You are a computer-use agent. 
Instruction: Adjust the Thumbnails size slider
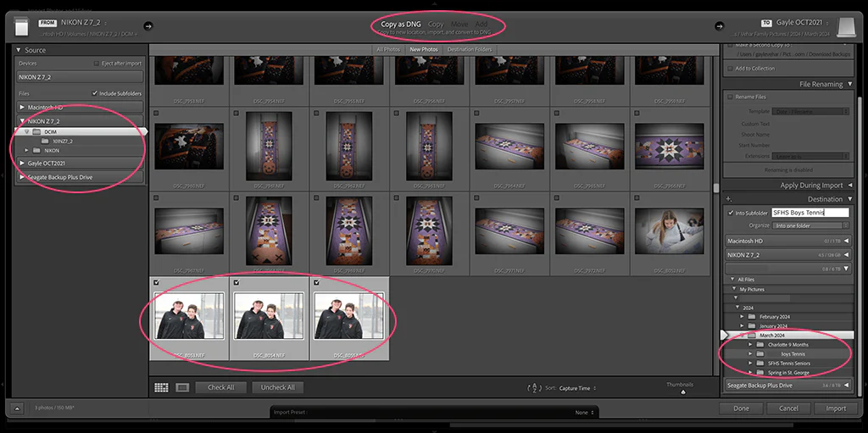point(682,392)
